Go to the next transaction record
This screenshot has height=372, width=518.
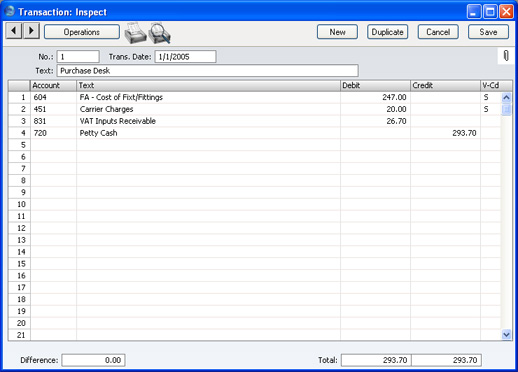[x=31, y=31]
